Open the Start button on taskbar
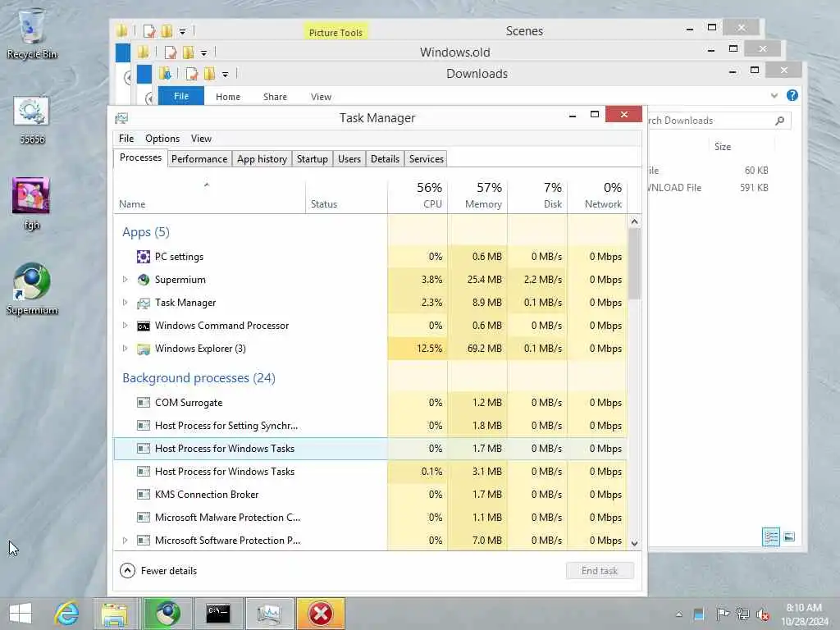Screen dimensions: 840x630 [x=21, y=614]
